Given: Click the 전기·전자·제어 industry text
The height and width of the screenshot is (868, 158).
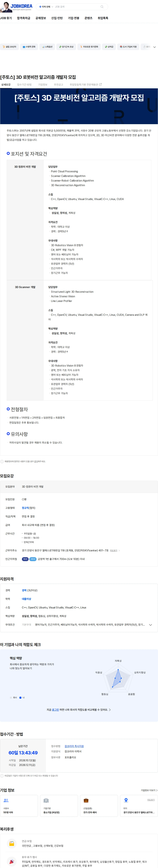Looking at the screenshot, I should (90, 812).
